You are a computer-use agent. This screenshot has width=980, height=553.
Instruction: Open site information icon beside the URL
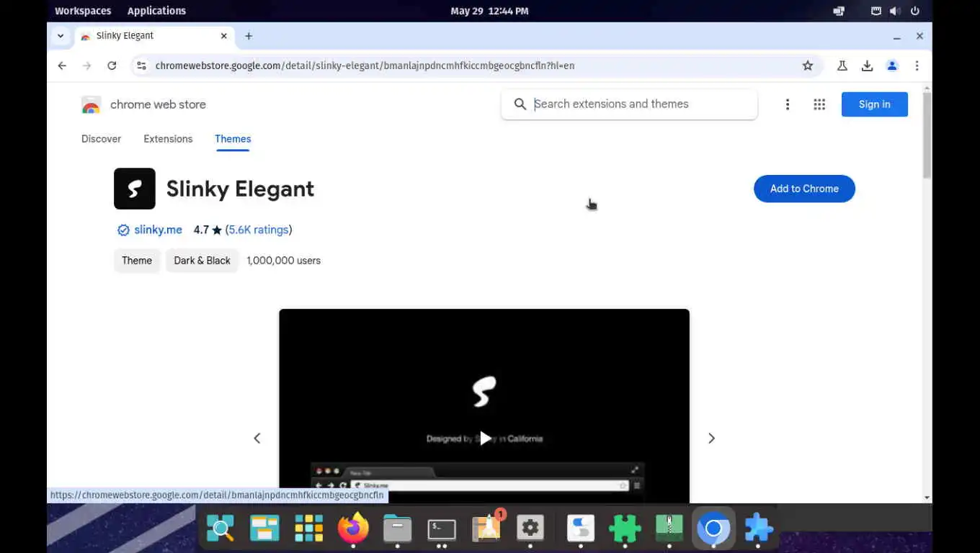tap(141, 66)
